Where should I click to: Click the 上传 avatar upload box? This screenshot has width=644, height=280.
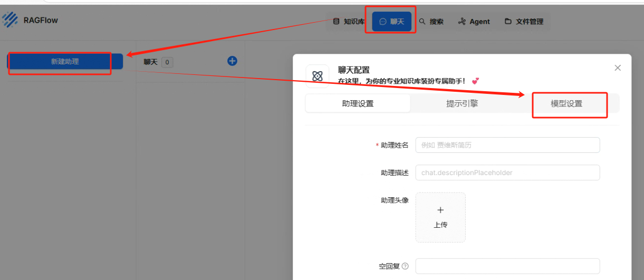pos(440,217)
